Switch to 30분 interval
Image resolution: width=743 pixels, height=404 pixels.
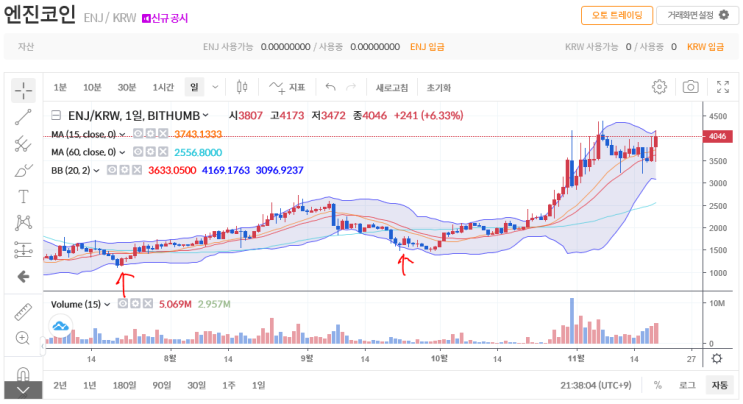pyautogui.click(x=127, y=87)
